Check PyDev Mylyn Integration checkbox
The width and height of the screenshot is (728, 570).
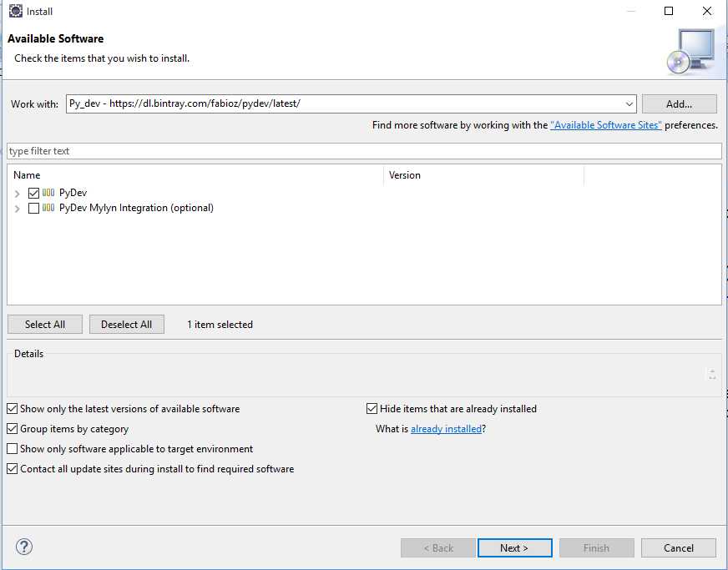tap(33, 208)
